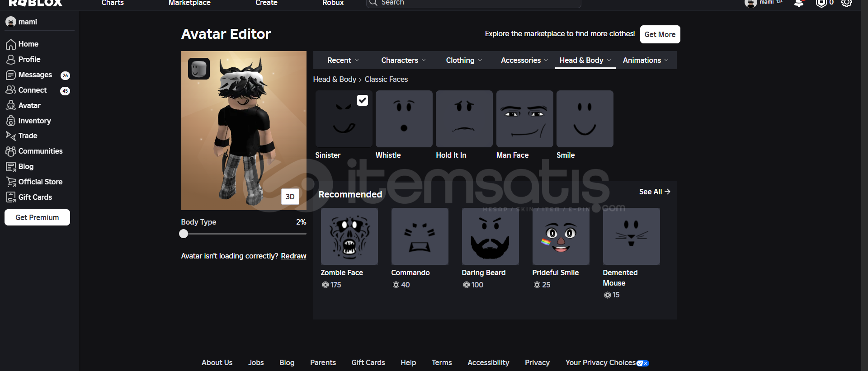Open About Us footer link

coord(217,363)
